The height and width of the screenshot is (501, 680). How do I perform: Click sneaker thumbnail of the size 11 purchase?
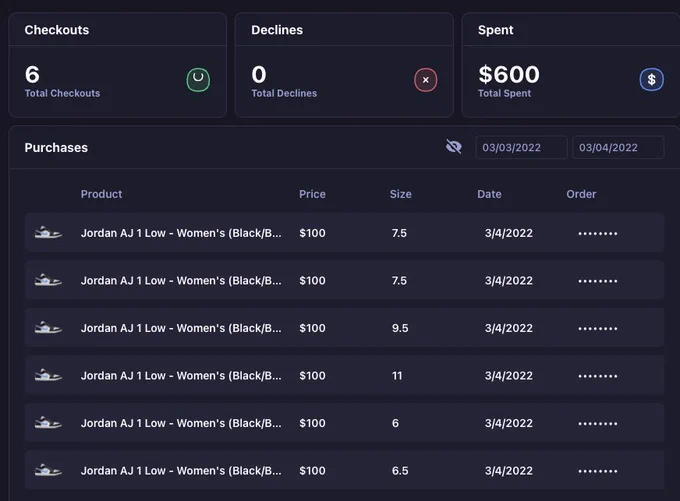point(48,375)
